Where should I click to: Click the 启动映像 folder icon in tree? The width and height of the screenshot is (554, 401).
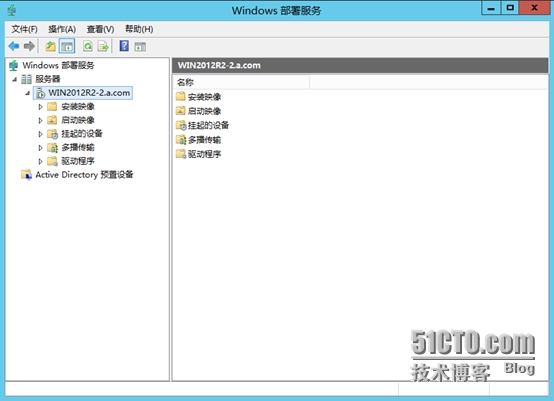tap(52, 120)
